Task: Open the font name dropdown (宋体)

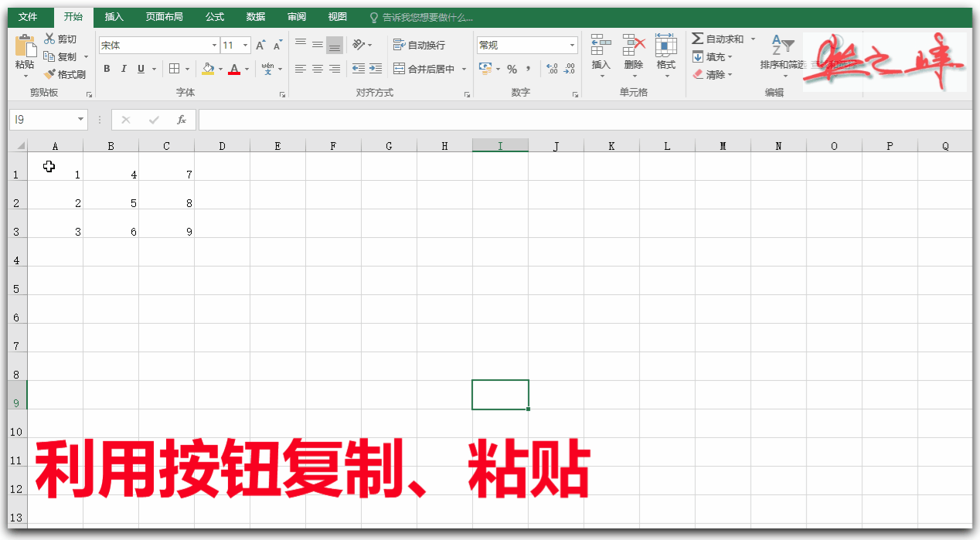Action: pyautogui.click(x=214, y=46)
